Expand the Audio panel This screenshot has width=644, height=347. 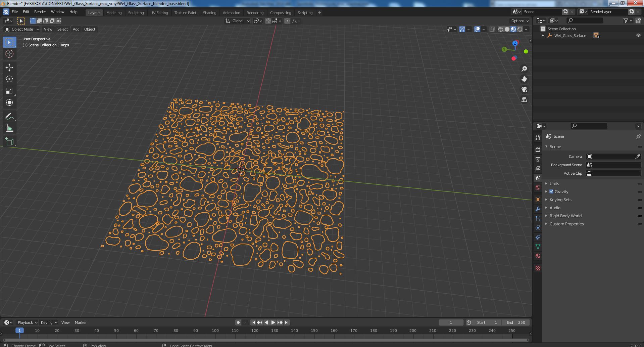tap(555, 208)
